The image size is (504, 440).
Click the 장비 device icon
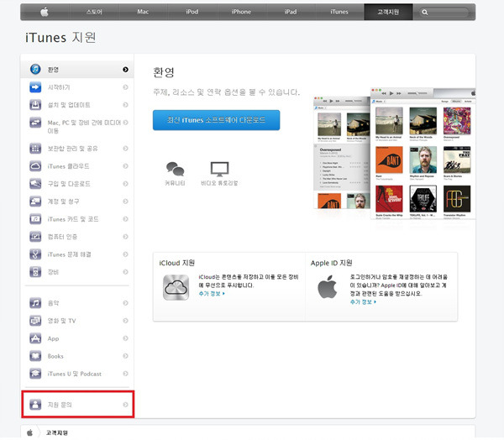pos(35,272)
